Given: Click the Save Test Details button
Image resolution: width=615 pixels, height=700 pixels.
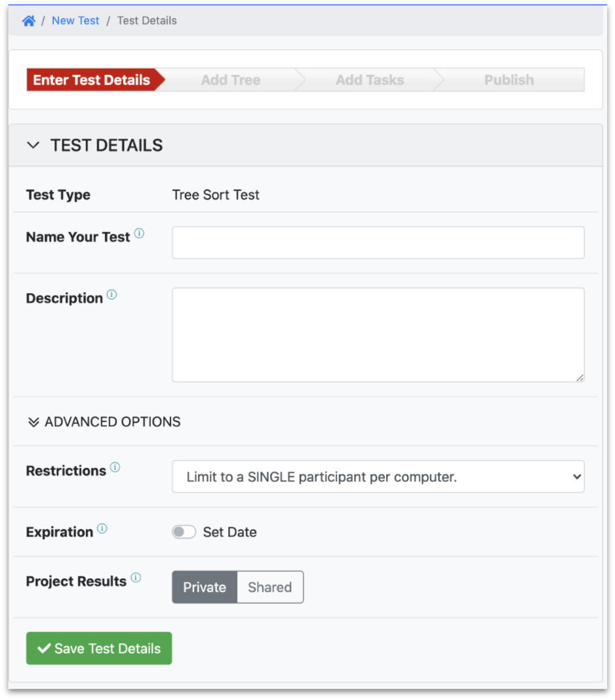Looking at the screenshot, I should coord(99,648).
